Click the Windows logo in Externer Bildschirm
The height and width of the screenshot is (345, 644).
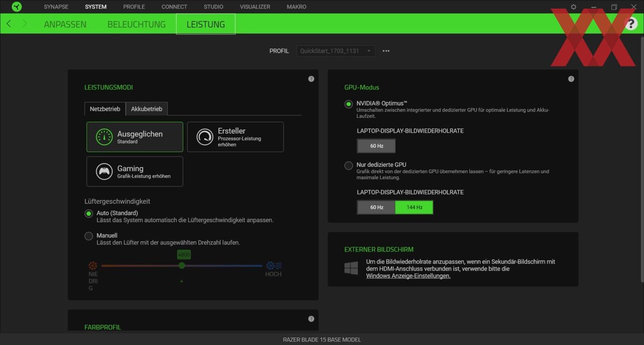pos(351,268)
